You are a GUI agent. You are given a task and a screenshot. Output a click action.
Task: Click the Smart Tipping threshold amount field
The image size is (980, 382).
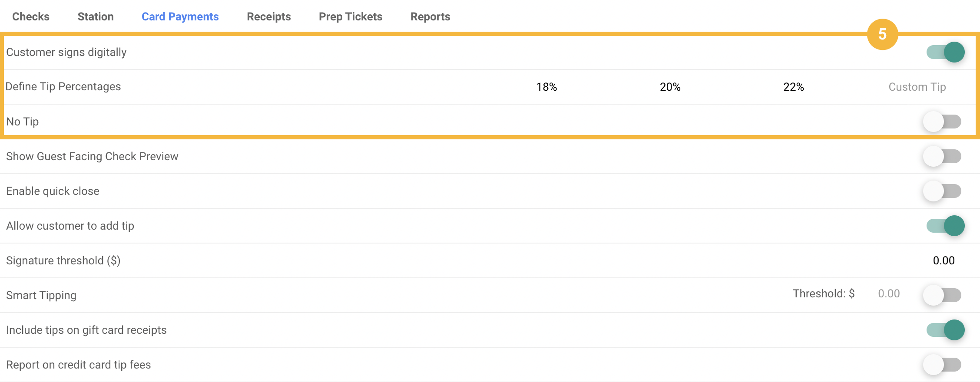click(x=889, y=293)
